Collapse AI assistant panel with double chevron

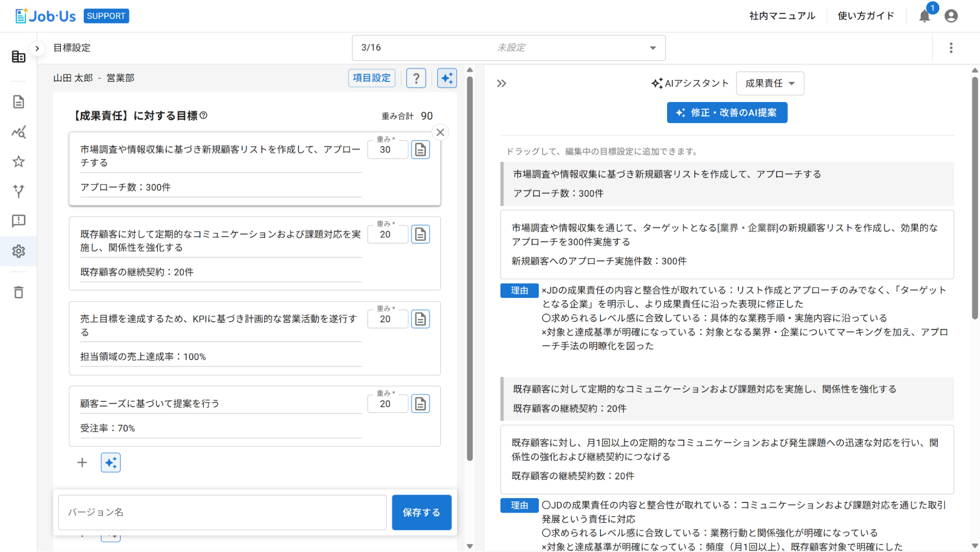pos(501,83)
